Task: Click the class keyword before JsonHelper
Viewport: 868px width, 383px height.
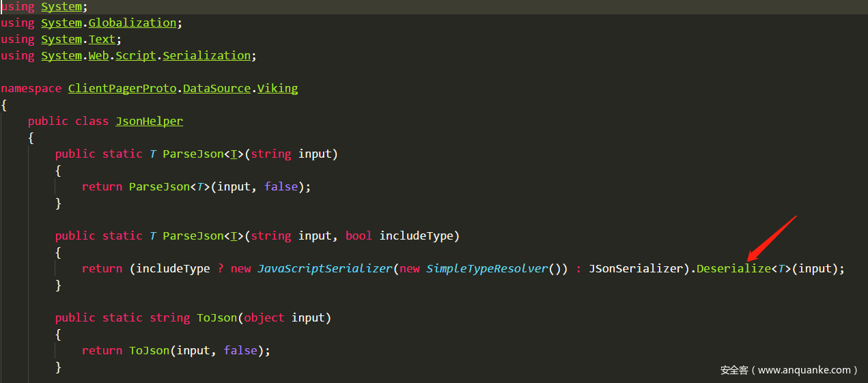Action: [x=92, y=122]
